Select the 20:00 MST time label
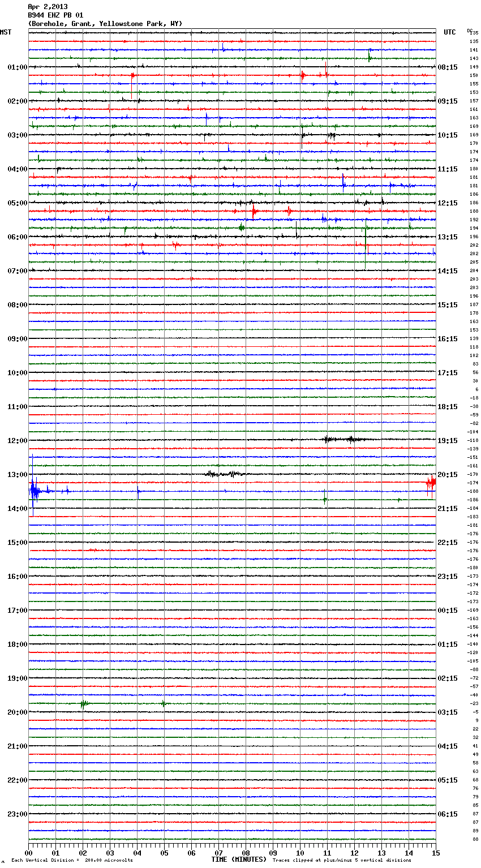Viewport: 481px width, 868px height. point(18,712)
